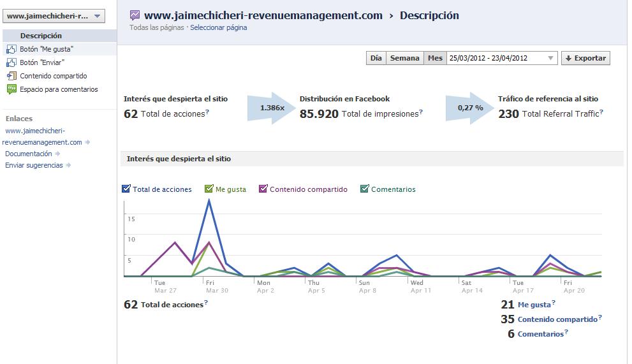Image resolution: width=632 pixels, height=364 pixels.
Task: Switch to Día view
Action: pyautogui.click(x=376, y=58)
